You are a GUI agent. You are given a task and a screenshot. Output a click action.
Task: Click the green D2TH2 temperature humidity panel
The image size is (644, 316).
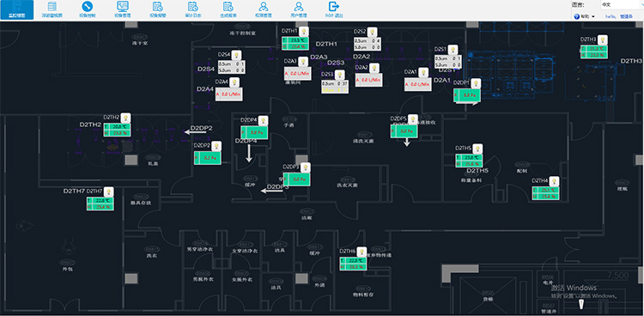[117, 130]
